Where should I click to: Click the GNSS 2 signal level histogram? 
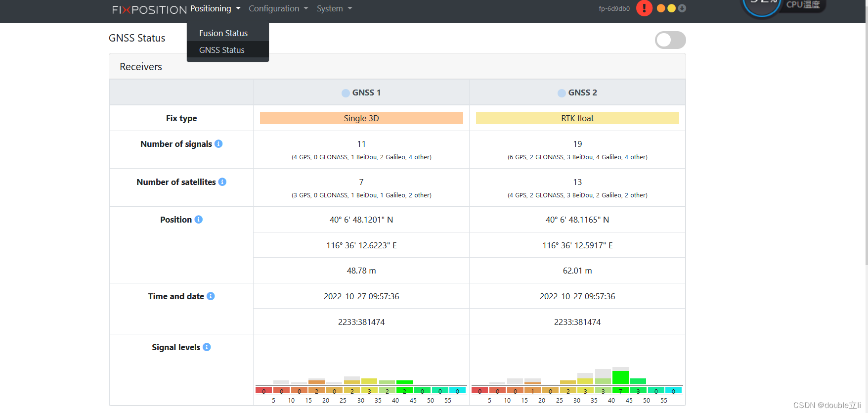pyautogui.click(x=577, y=385)
